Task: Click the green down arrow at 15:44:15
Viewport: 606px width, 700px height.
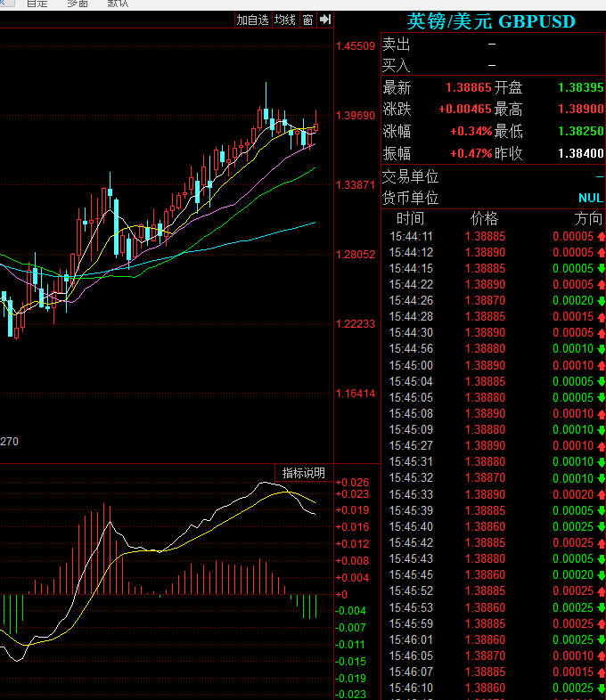Action: coord(601,269)
